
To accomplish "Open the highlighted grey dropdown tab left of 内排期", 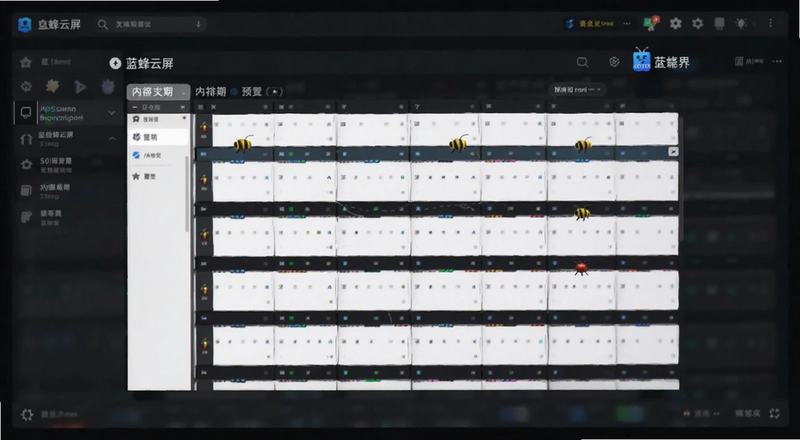I will pos(158,92).
